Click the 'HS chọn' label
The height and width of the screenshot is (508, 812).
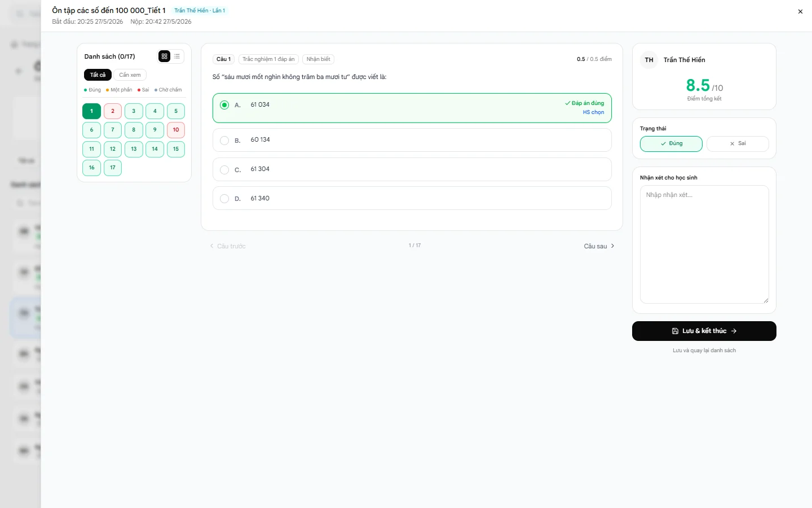click(x=593, y=112)
